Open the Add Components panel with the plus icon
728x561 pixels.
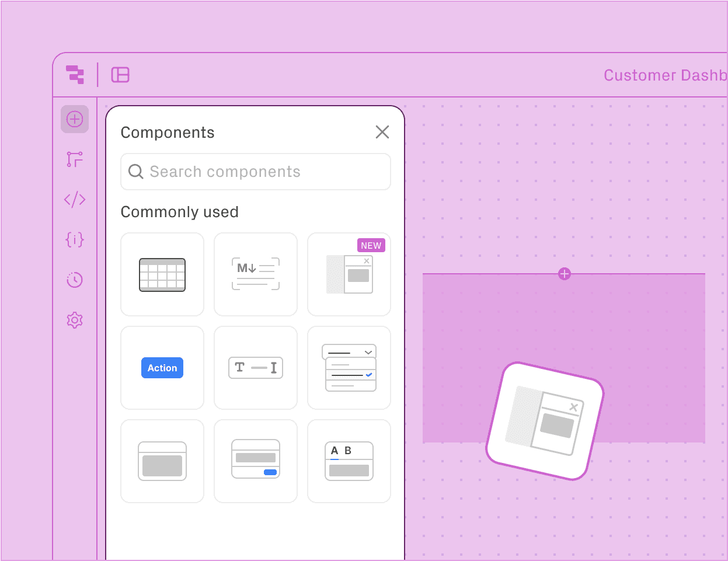coord(75,119)
